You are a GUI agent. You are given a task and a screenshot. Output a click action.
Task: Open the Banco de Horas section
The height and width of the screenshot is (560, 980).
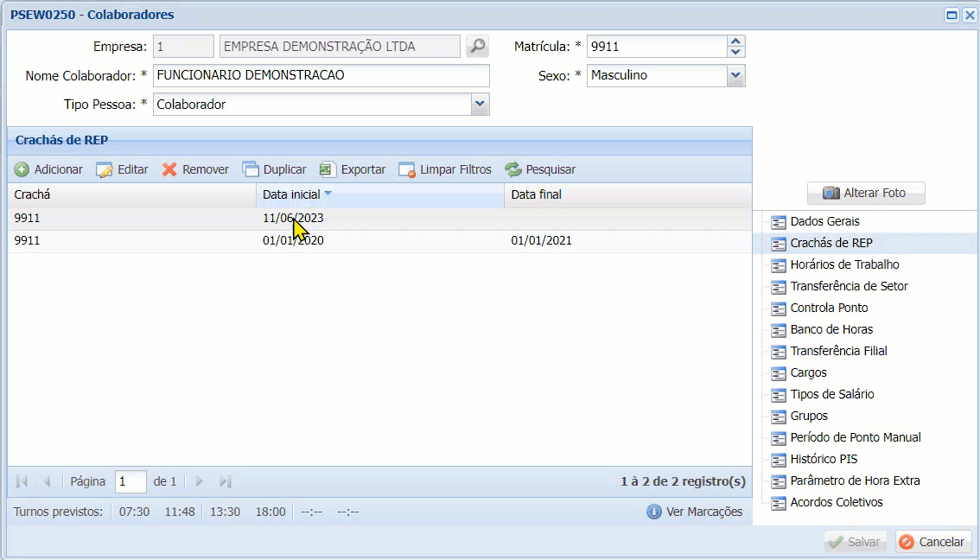click(832, 329)
